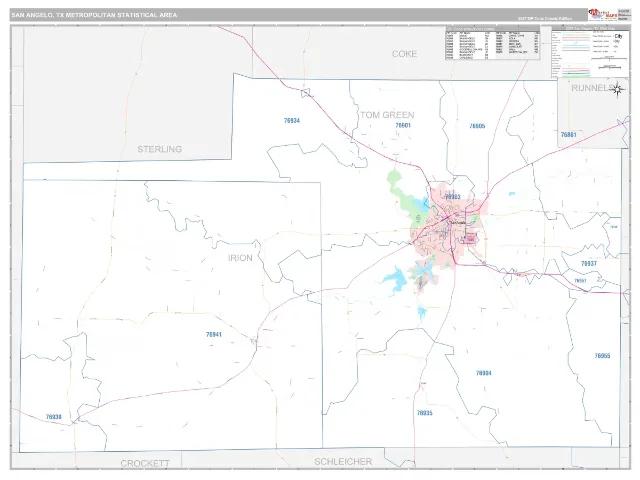Click the San Angelo city label
Viewport: 640px width, 480px height.
click(x=457, y=223)
